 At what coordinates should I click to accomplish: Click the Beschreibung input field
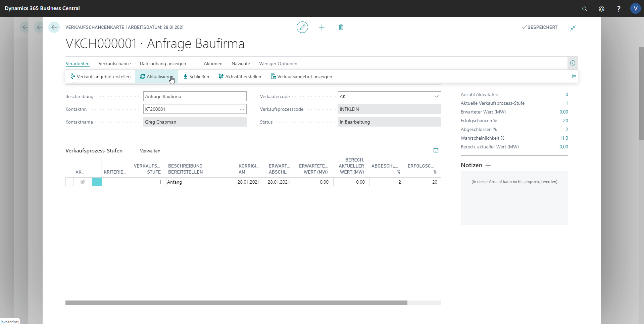(x=195, y=96)
